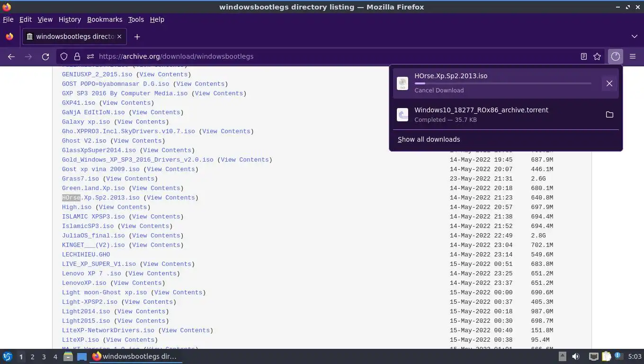644x364 pixels.
Task: Click the HOrse.Xp.Sp2.2013.iso file link
Action: point(101,198)
